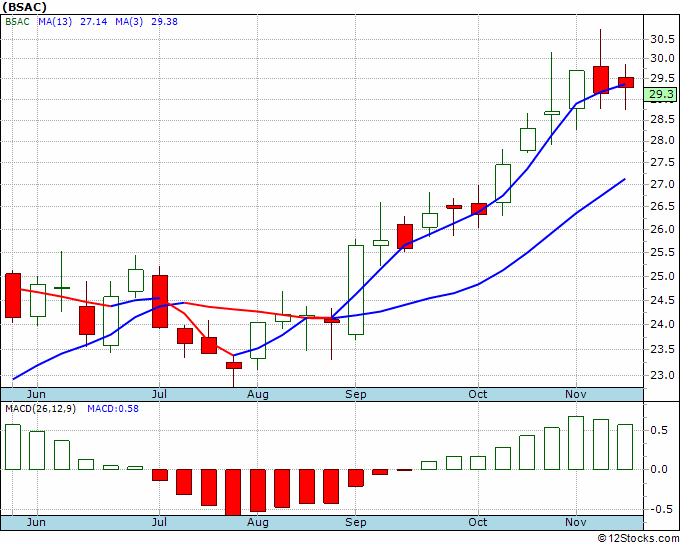Viewport: 680px width, 546px height.
Task: Click the 29.38 moving average value
Action: (x=164, y=22)
